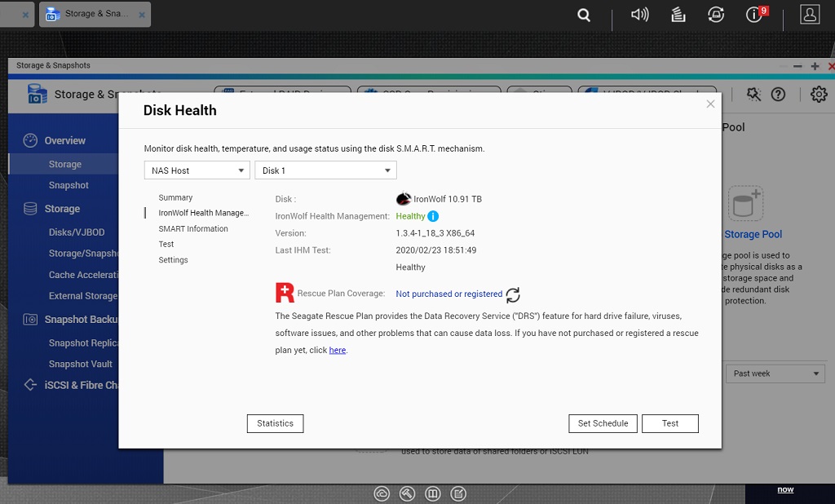Follow the 'here' rescue plan link

click(338, 350)
